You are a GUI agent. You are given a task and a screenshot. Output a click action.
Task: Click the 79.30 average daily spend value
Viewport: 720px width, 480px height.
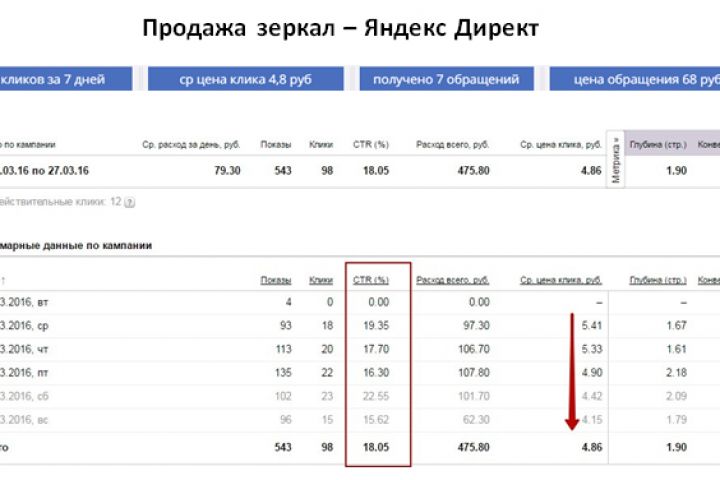(227, 170)
